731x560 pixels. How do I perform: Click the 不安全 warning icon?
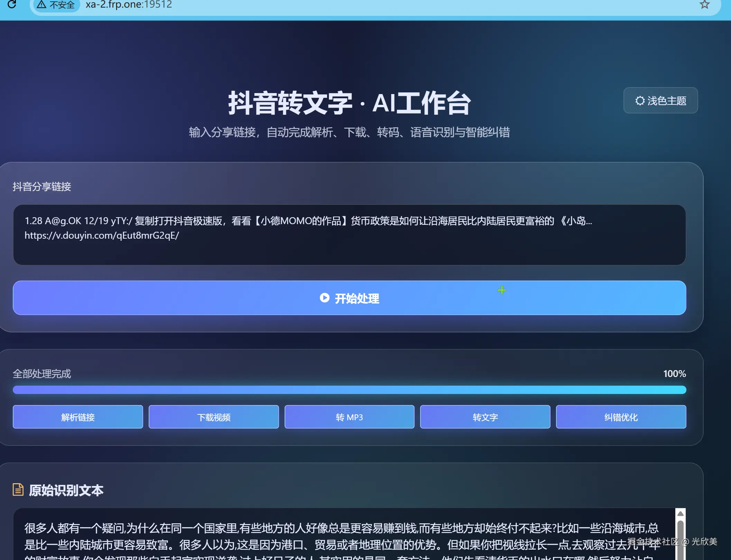pos(41,4)
